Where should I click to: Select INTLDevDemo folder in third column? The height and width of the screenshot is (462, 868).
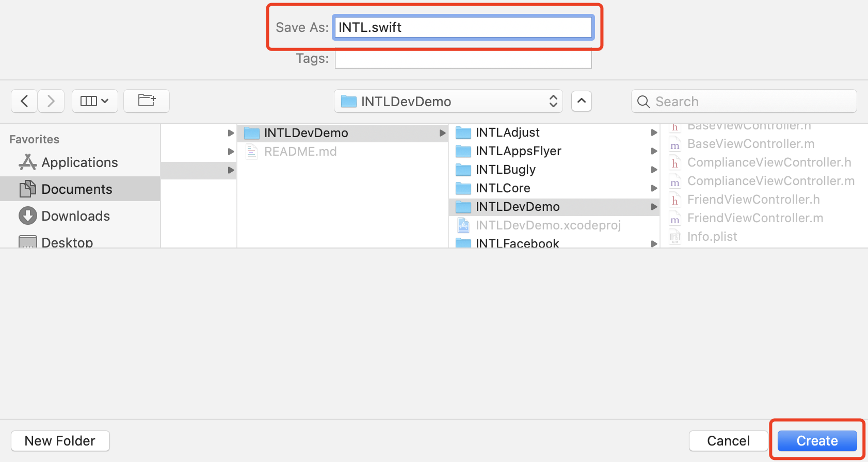554,207
